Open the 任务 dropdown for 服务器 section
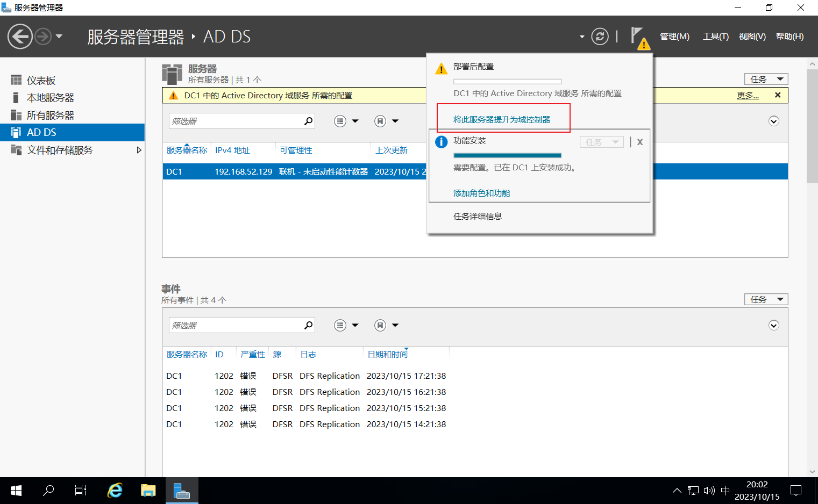Viewport: 818px width, 504px height. (x=766, y=79)
